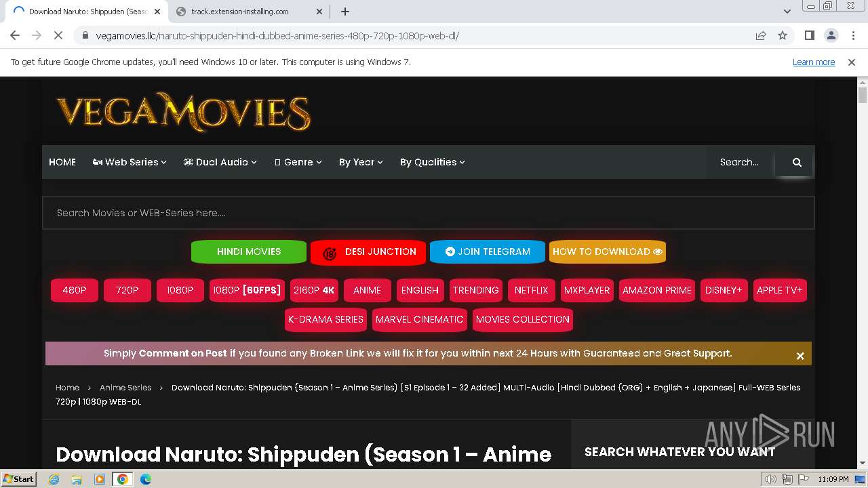The width and height of the screenshot is (868, 488).
Task: Click the browser address bar URL
Action: coord(277,35)
